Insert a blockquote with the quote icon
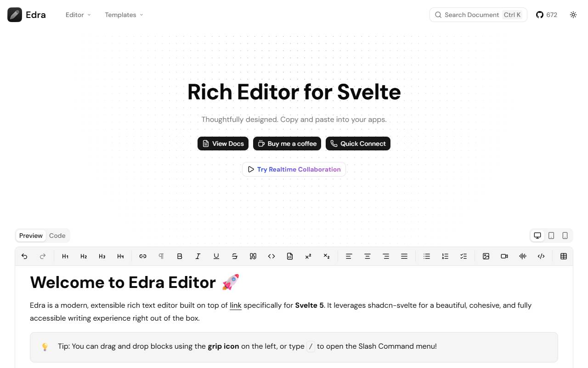588x368 pixels. point(253,256)
